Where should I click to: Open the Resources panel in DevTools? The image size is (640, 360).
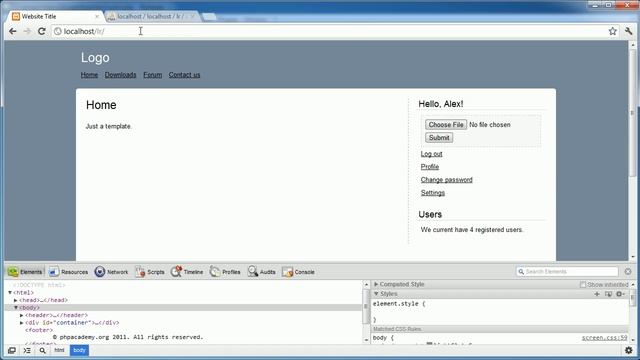pyautogui.click(x=68, y=272)
